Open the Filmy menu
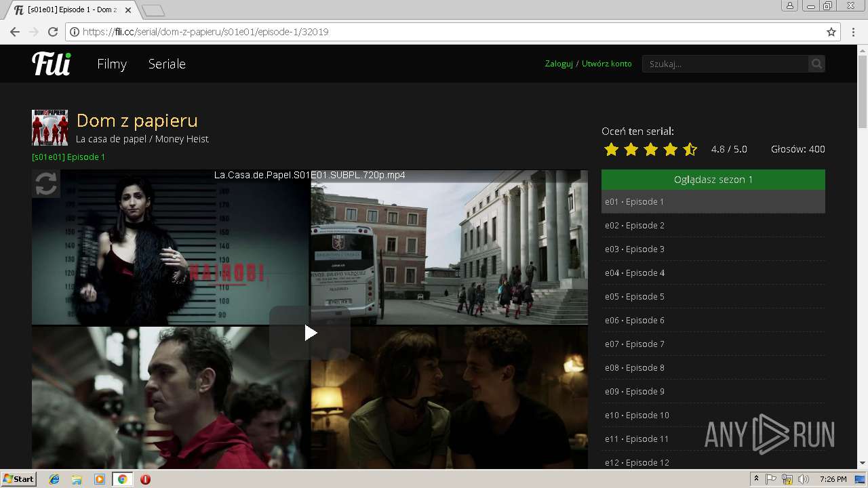868x488 pixels. coord(112,64)
